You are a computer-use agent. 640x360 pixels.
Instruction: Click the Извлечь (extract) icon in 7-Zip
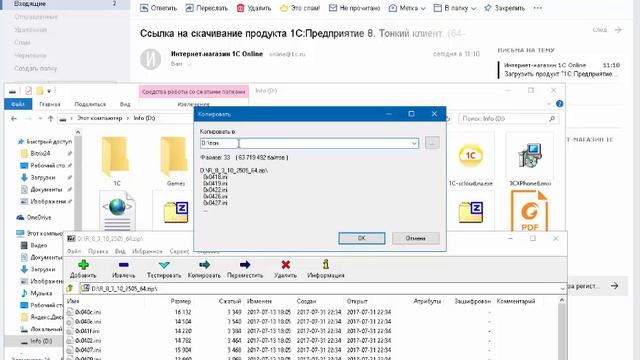(124, 265)
